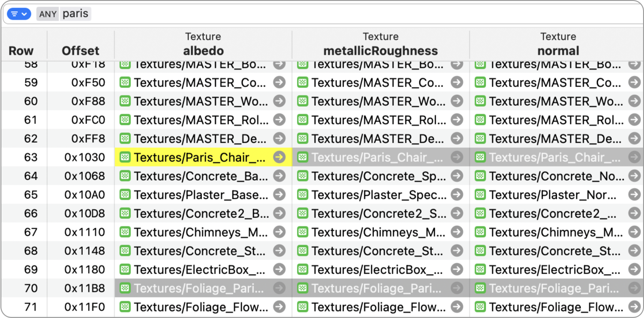Click the texture icon for Foliage_Pari normal in row 70

click(480, 289)
